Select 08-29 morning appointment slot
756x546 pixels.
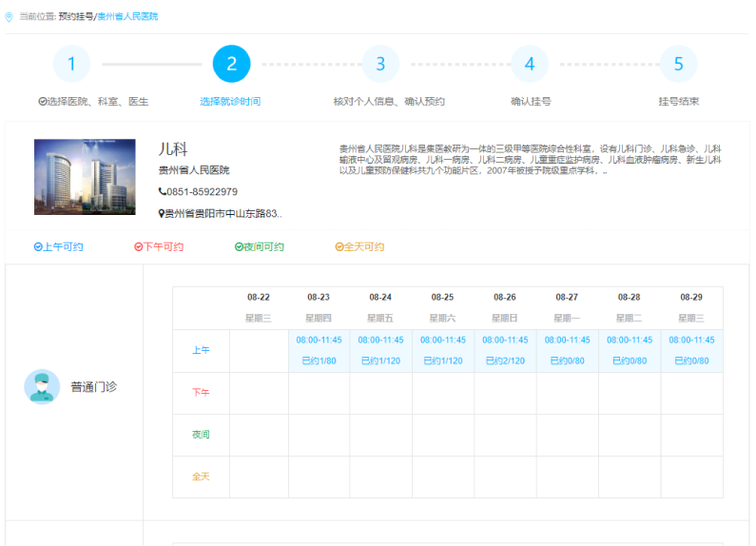[691, 350]
